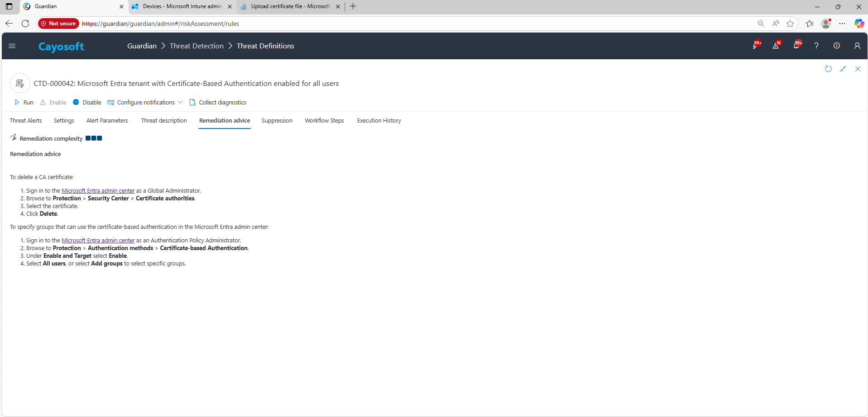Click the information circle icon in the header

click(x=836, y=46)
